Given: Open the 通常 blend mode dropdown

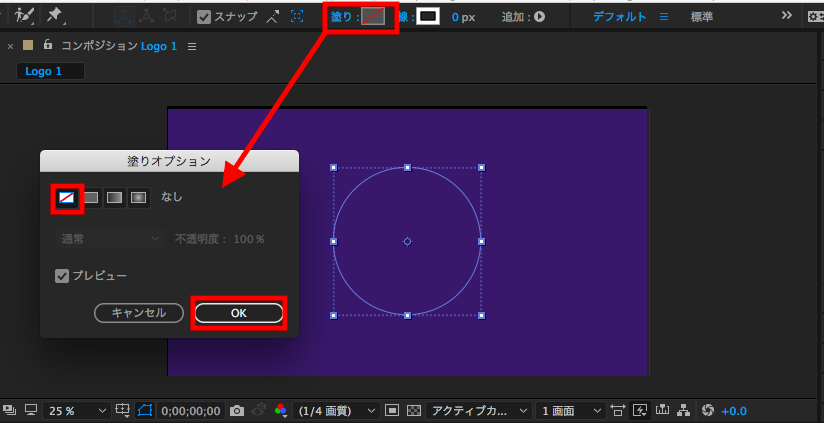Looking at the screenshot, I should (109, 239).
